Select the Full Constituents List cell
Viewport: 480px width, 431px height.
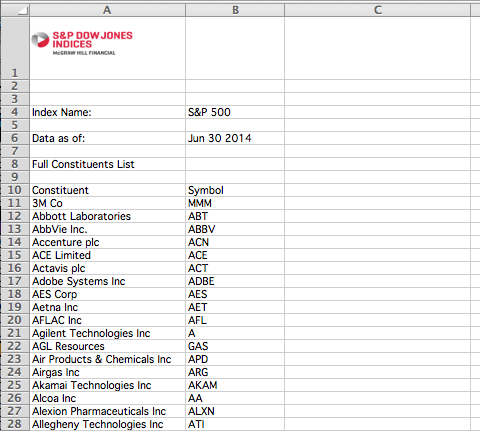point(107,164)
